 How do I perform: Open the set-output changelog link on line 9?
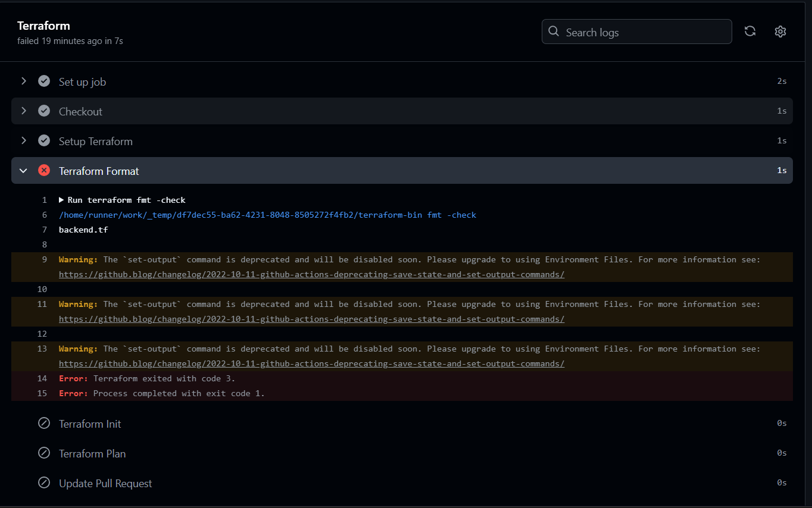coord(311,274)
